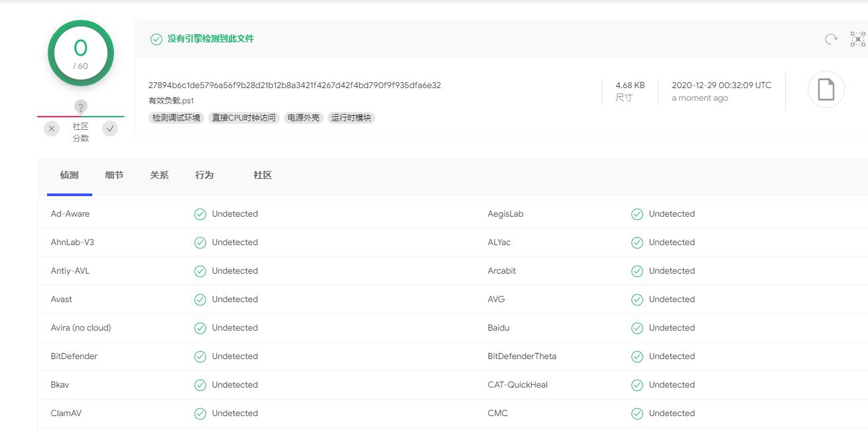Image resolution: width=868 pixels, height=432 pixels.
Task: Open the 社区 community tab
Action: coord(263,176)
